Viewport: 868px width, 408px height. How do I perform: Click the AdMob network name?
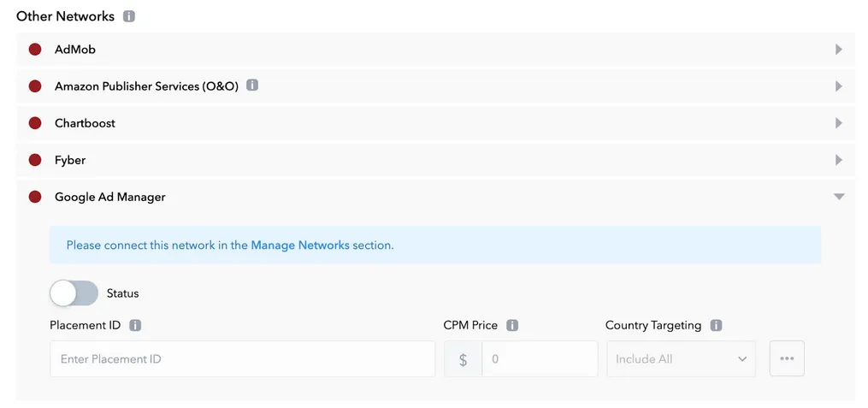click(75, 50)
